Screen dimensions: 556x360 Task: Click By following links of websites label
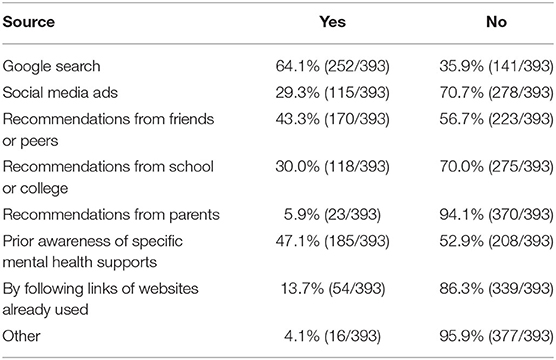[x=100, y=299]
